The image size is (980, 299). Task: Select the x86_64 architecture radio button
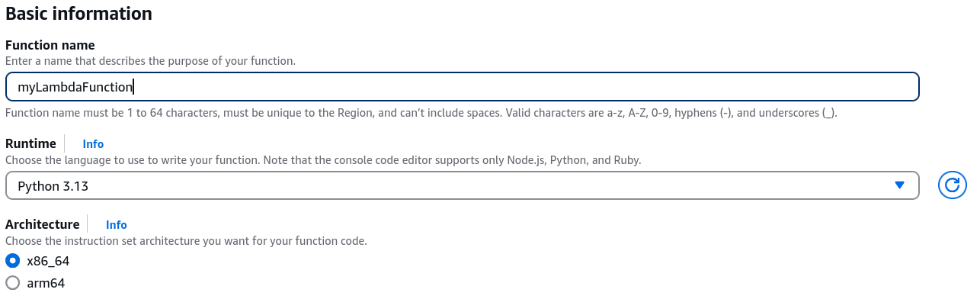(12, 260)
